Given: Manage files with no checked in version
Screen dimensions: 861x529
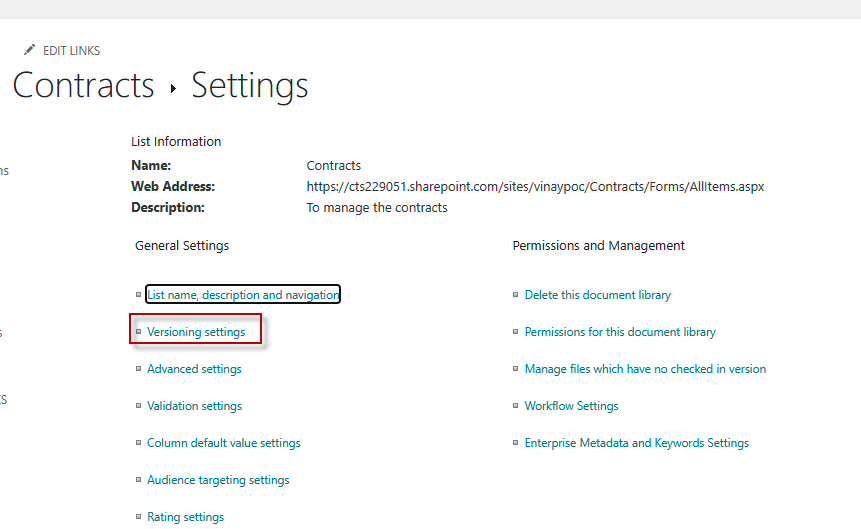Looking at the screenshot, I should click(x=645, y=369).
